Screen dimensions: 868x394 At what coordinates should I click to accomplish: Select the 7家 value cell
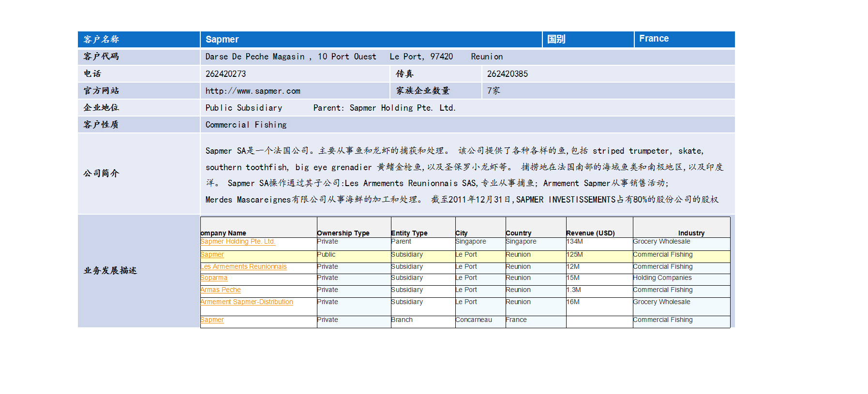pos(608,91)
